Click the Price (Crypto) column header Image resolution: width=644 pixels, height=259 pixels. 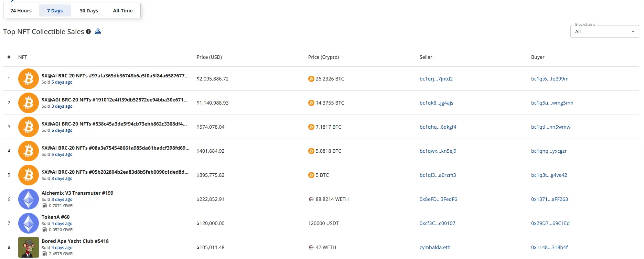click(323, 57)
